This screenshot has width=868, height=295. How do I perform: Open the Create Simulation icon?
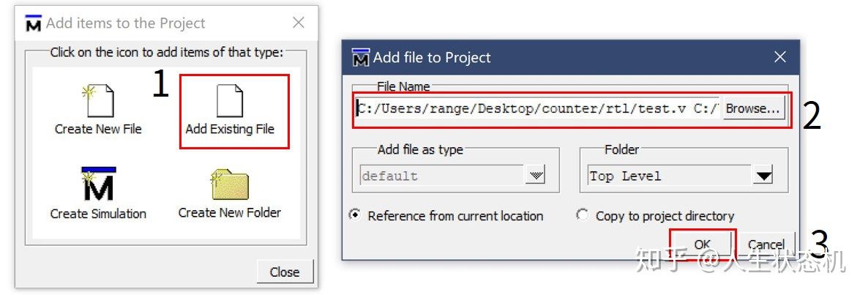coord(99,184)
